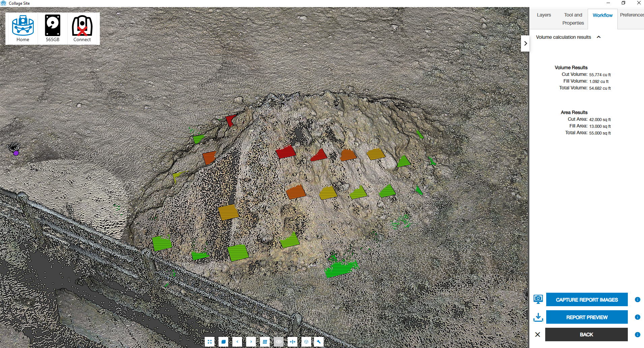Select the solid blue cube view icon

224,342
